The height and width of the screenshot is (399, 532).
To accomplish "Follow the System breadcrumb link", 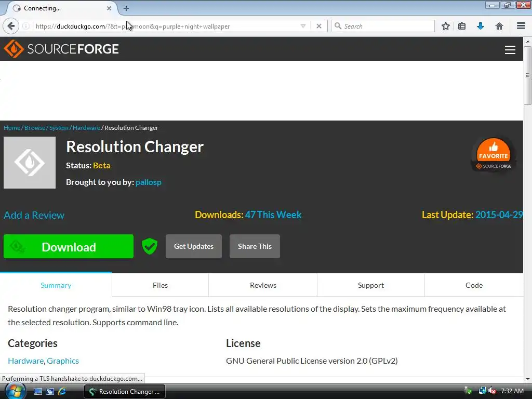I will [59, 128].
